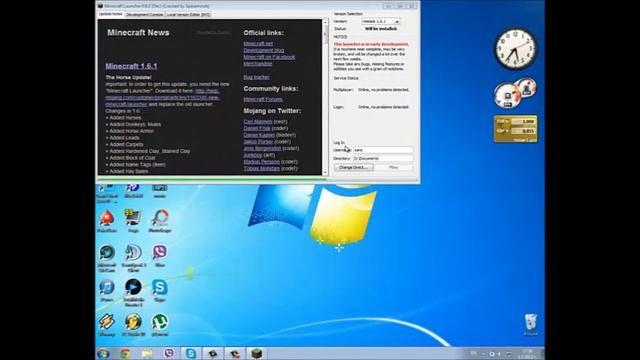Open Carl Manneh's Twitter link
Image resolution: width=640 pixels, height=360 pixels.
click(x=258, y=122)
